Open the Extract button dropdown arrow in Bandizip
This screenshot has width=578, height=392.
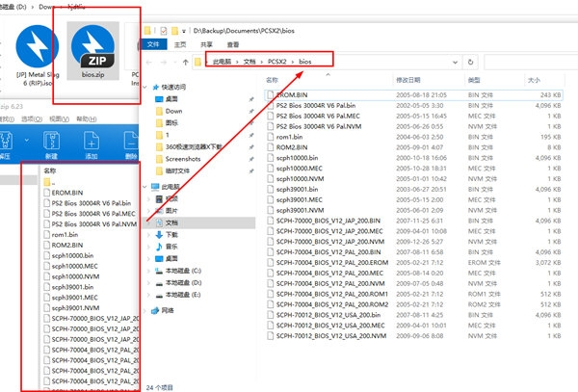27,140
